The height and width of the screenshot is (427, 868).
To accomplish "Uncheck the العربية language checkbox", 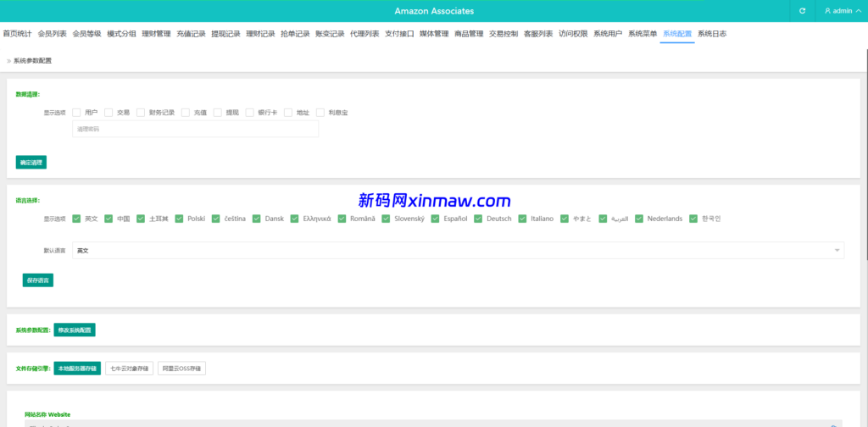I will coord(603,219).
